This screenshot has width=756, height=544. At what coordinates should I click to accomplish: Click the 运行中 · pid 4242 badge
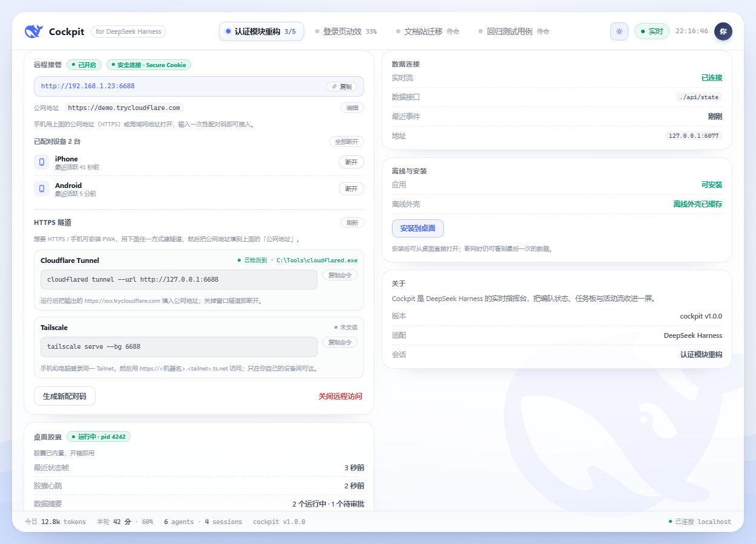click(x=99, y=436)
